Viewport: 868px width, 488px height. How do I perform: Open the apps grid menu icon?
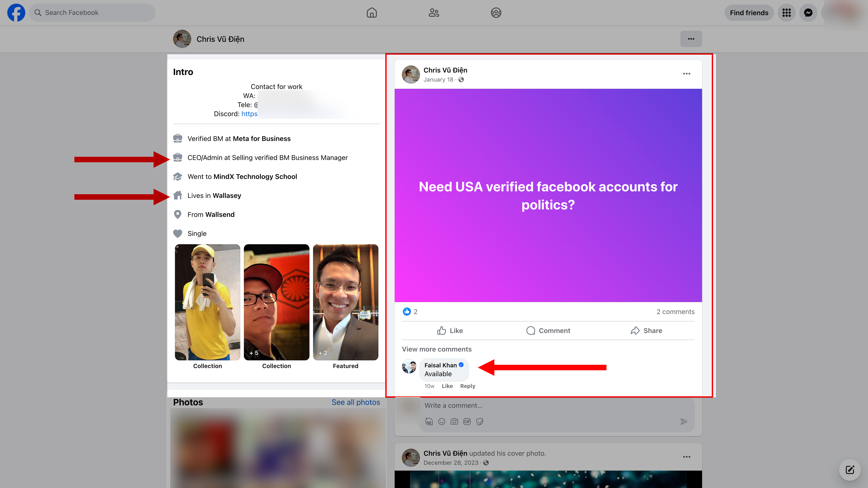(x=787, y=12)
